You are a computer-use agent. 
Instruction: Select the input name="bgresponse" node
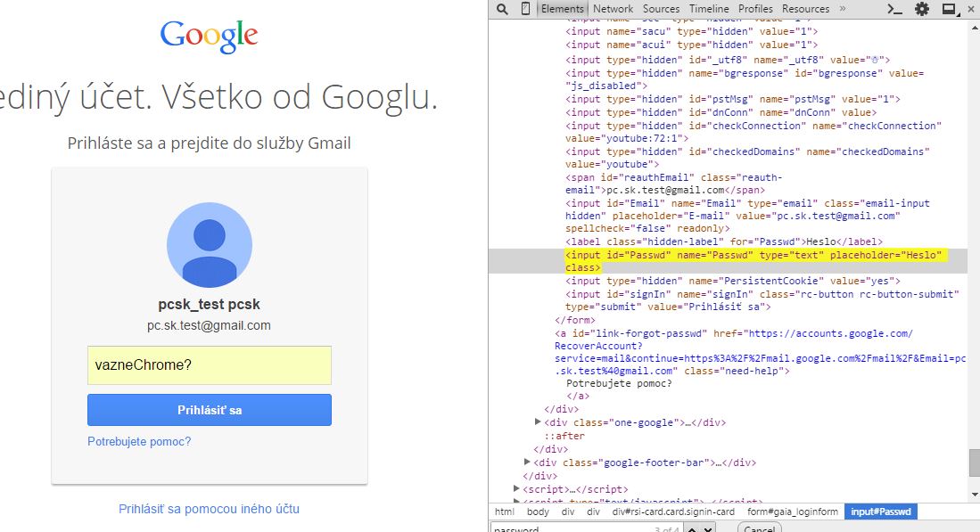point(745,79)
